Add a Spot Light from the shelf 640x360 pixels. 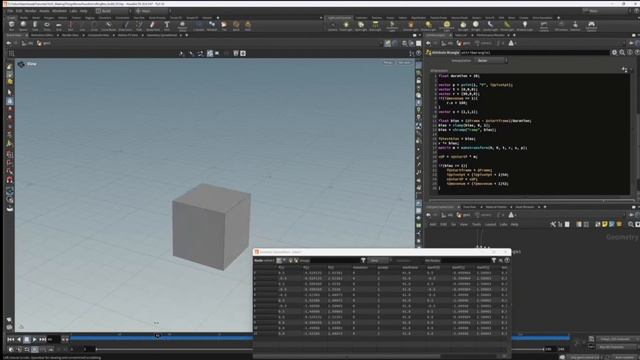coord(361,26)
